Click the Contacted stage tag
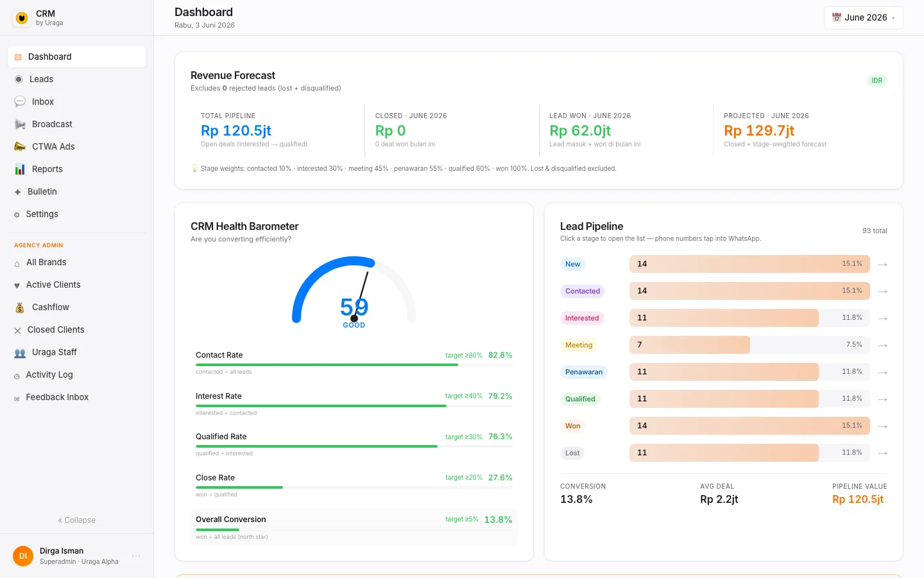 (583, 291)
